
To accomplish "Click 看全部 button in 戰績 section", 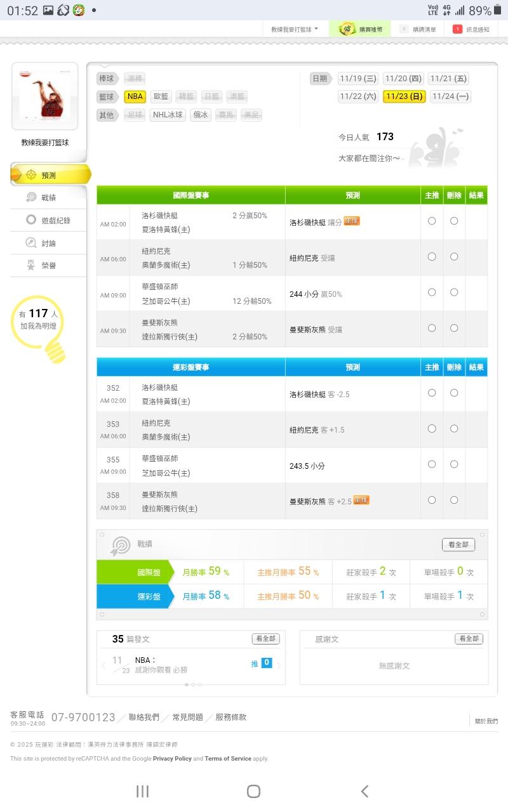I will pyautogui.click(x=458, y=544).
